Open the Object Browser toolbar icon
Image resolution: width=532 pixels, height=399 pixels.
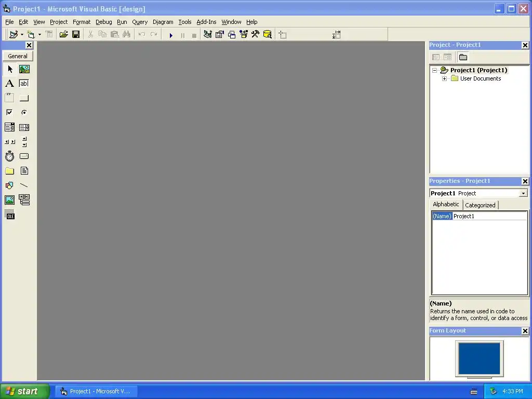pyautogui.click(x=244, y=35)
